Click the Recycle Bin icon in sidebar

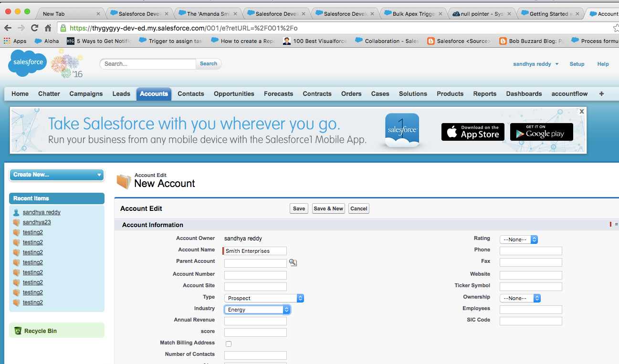(18, 331)
